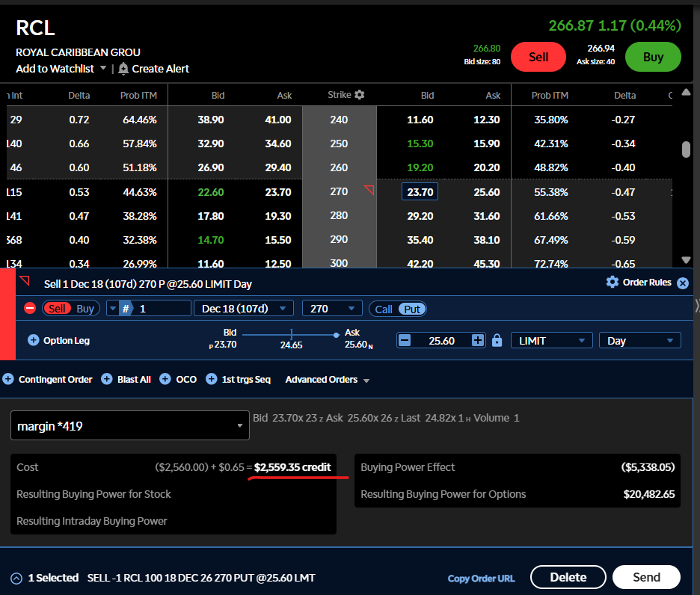Click strike 260 row
This screenshot has width=700, height=595.
[x=339, y=167]
